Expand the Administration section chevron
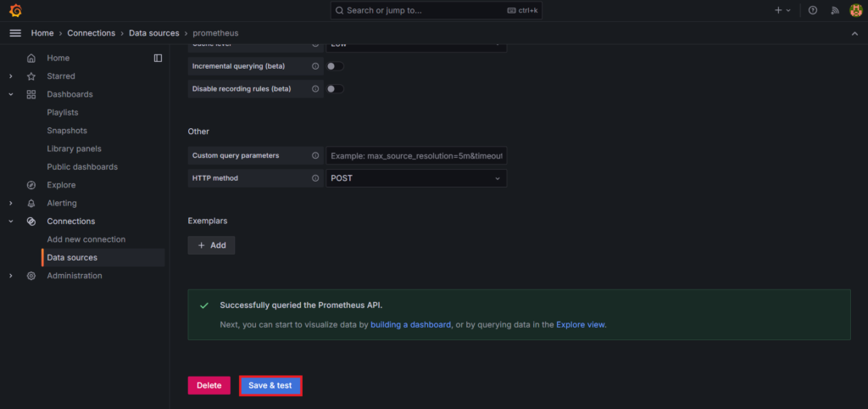 pyautogui.click(x=10, y=276)
